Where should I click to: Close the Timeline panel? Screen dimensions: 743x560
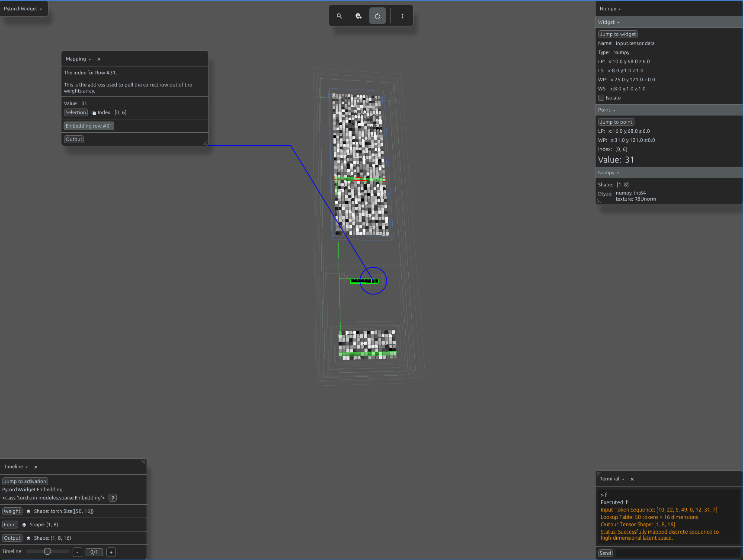click(x=36, y=467)
